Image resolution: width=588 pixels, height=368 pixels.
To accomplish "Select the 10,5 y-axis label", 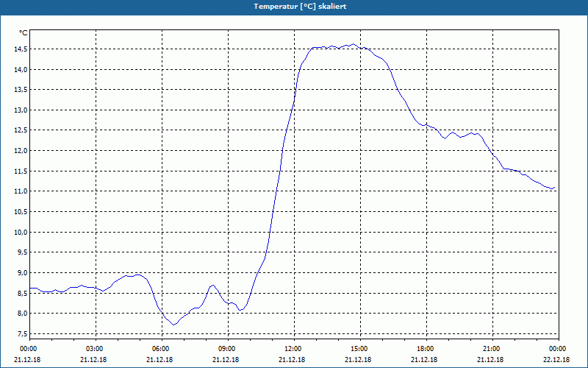I will (x=21, y=212).
